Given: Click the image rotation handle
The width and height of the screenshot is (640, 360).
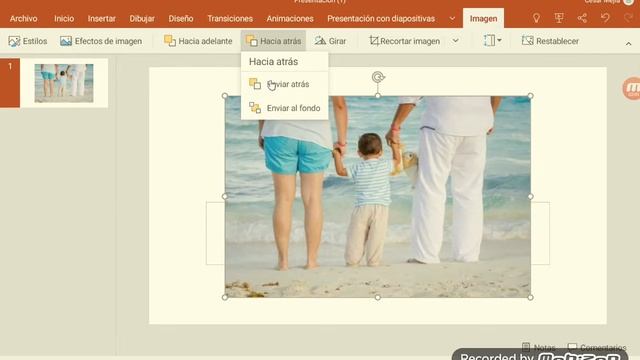Looking at the screenshot, I should click(x=378, y=77).
